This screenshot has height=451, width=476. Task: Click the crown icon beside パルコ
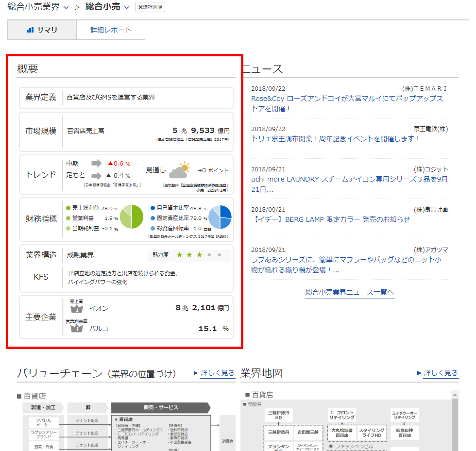77,329
